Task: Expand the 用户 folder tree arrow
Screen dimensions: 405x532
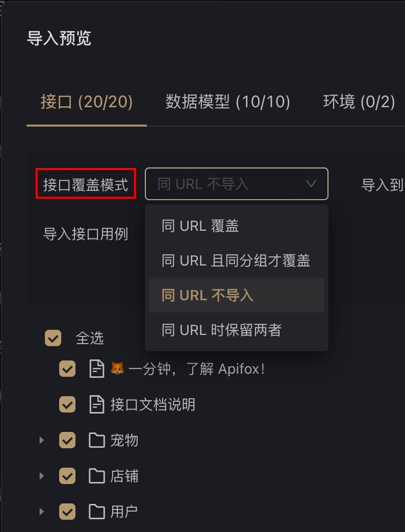Action: [42, 512]
